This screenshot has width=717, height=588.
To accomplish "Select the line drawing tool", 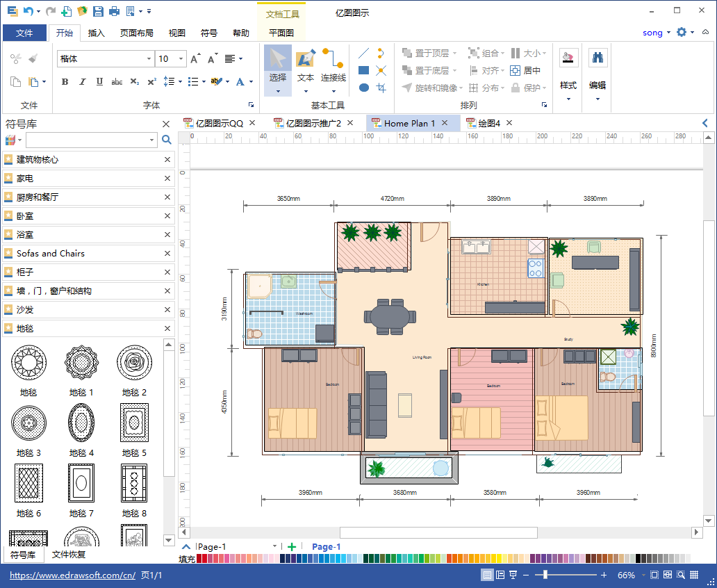I will click(x=363, y=53).
